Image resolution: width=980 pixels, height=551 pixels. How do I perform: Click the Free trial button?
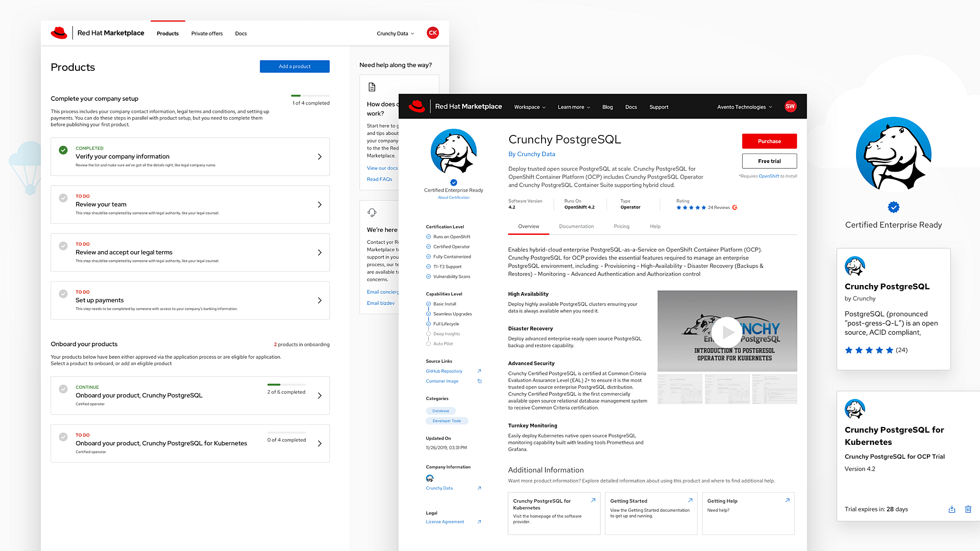769,161
